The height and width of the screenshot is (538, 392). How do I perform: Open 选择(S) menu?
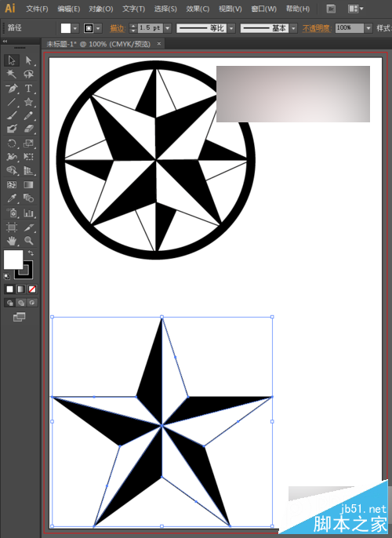click(x=165, y=9)
